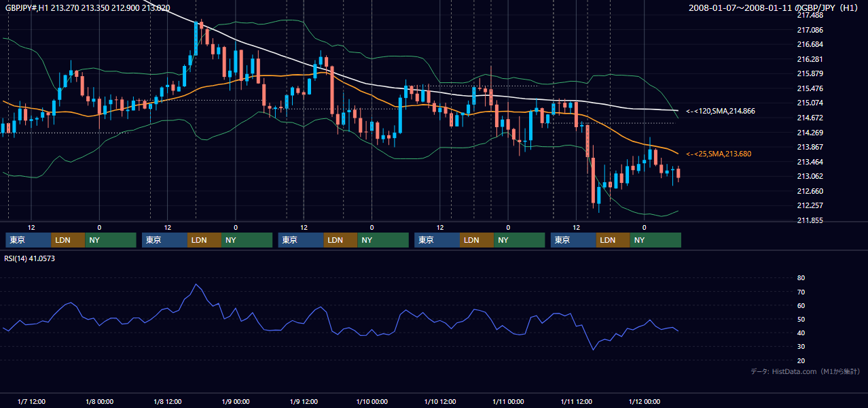Click the HistData.com data source credit
The image size is (868, 408).
[x=805, y=372]
